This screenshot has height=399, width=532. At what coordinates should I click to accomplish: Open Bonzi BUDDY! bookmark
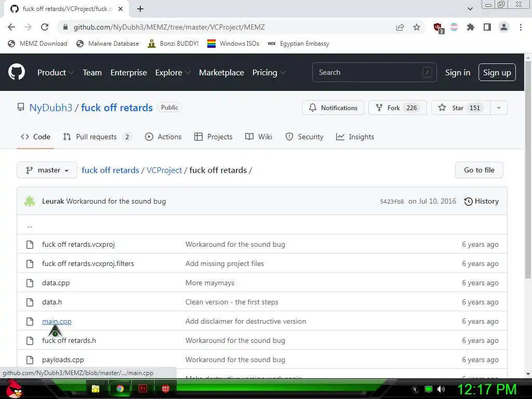[173, 44]
